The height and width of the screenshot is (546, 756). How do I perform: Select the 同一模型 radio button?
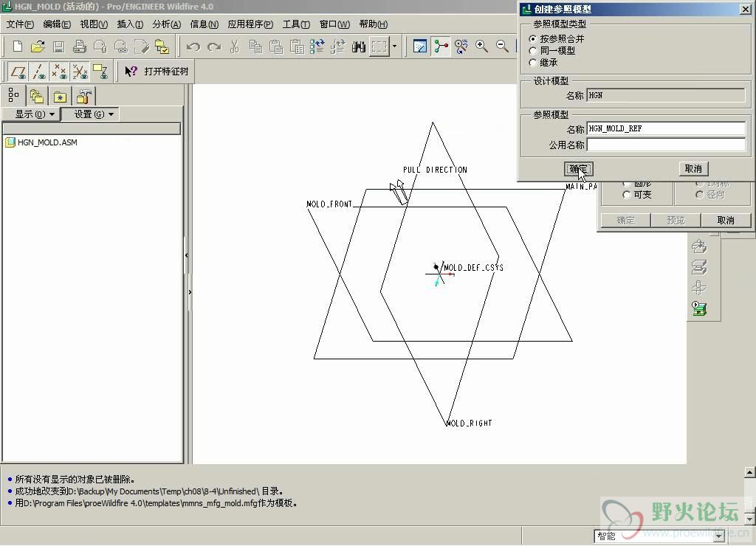pyautogui.click(x=533, y=51)
